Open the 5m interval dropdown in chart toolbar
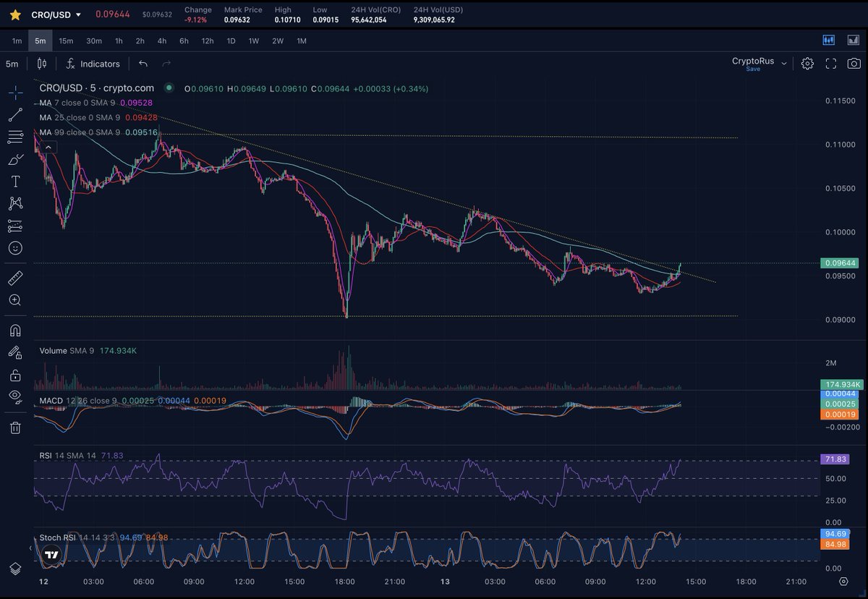The height and width of the screenshot is (599, 868). click(x=12, y=64)
